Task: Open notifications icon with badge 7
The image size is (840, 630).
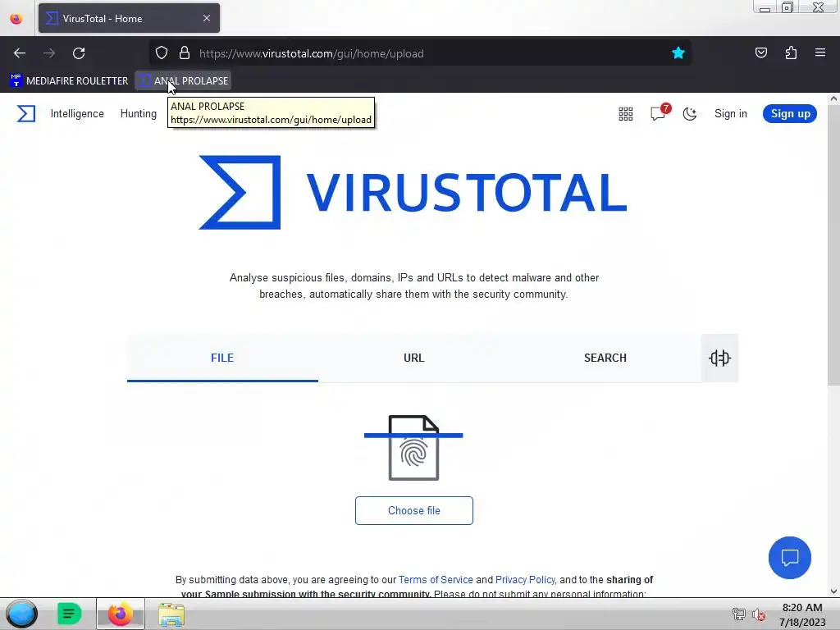Action: (660, 112)
